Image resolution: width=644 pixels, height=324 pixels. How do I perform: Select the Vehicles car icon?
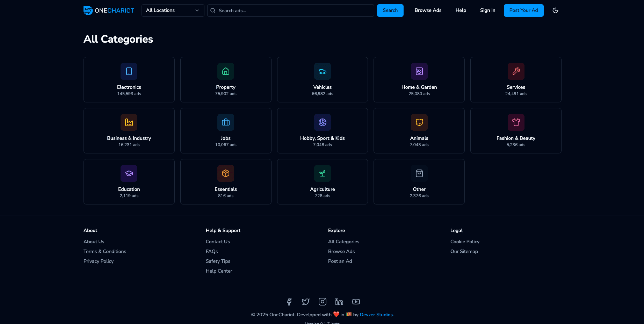(x=322, y=71)
